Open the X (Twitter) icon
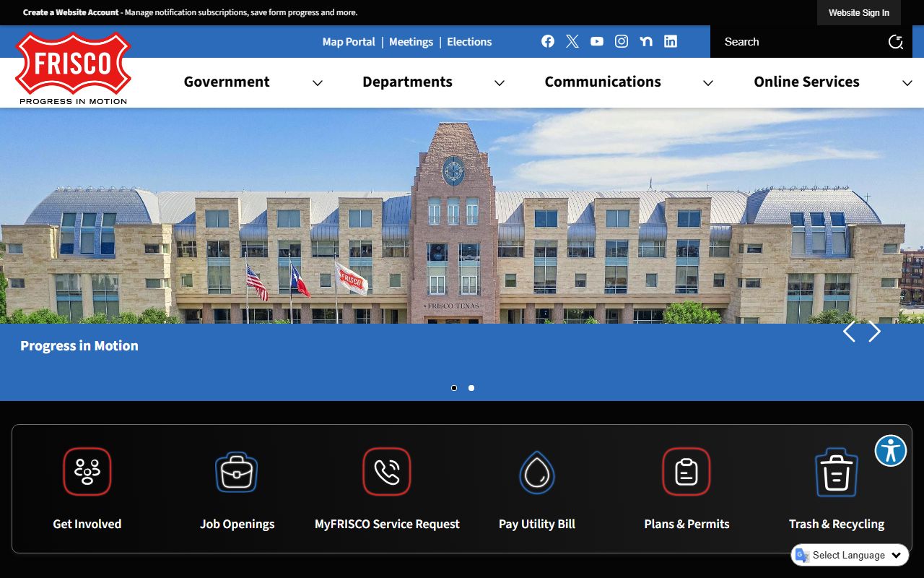Viewport: 924px width, 578px height. (x=572, y=41)
